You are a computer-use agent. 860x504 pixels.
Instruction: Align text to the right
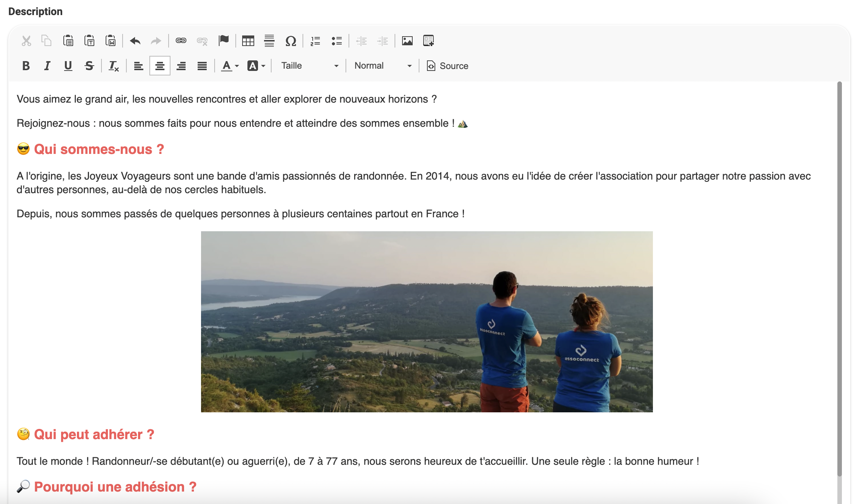pos(181,66)
